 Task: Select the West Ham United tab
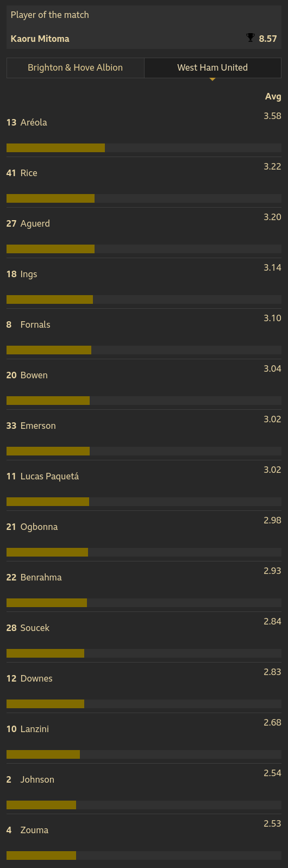(x=212, y=67)
